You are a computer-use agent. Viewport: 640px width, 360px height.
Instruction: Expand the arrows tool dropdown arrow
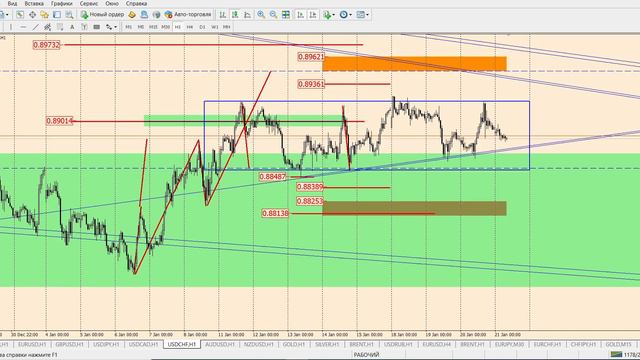click(116, 27)
